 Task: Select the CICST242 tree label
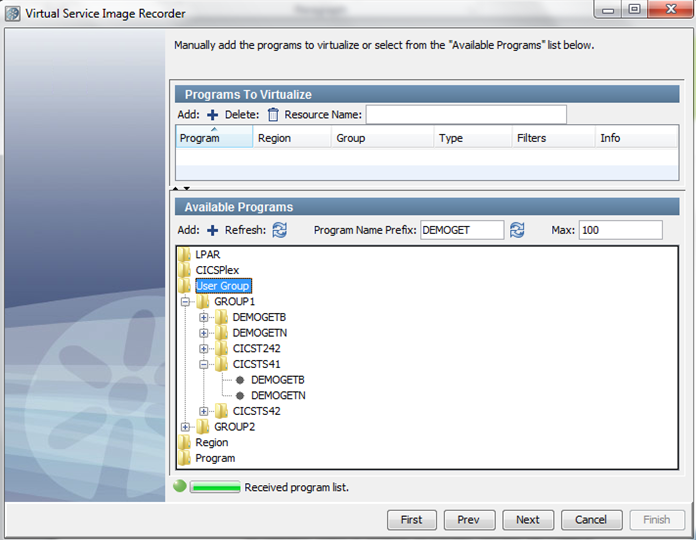point(257,349)
